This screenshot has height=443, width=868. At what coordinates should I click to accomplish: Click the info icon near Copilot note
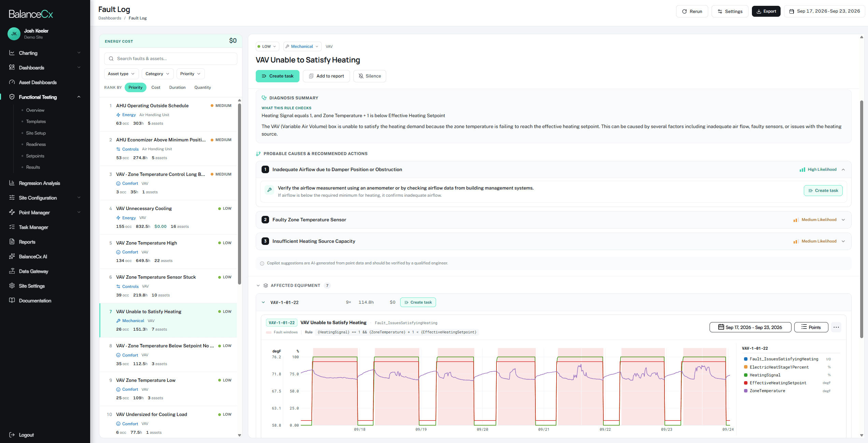(262, 263)
